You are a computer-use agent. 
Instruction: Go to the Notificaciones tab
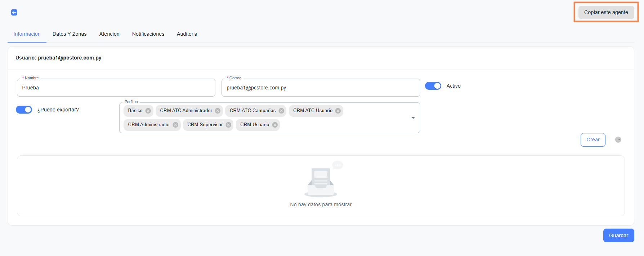(148, 34)
